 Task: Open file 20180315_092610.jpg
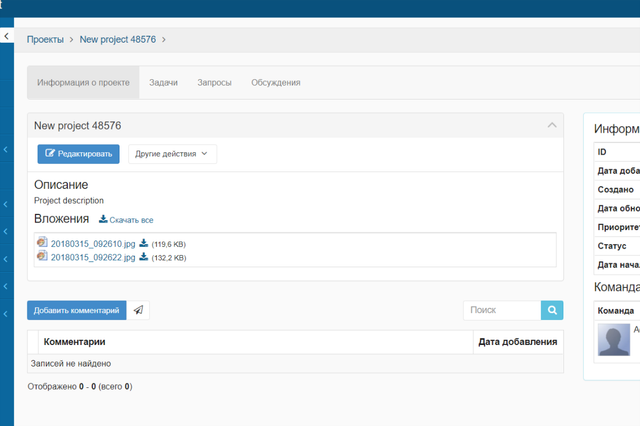tap(93, 244)
